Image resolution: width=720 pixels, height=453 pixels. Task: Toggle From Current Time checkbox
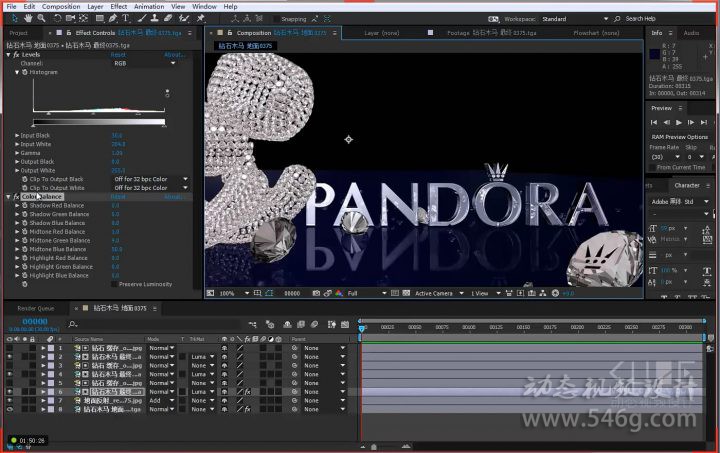[652, 168]
